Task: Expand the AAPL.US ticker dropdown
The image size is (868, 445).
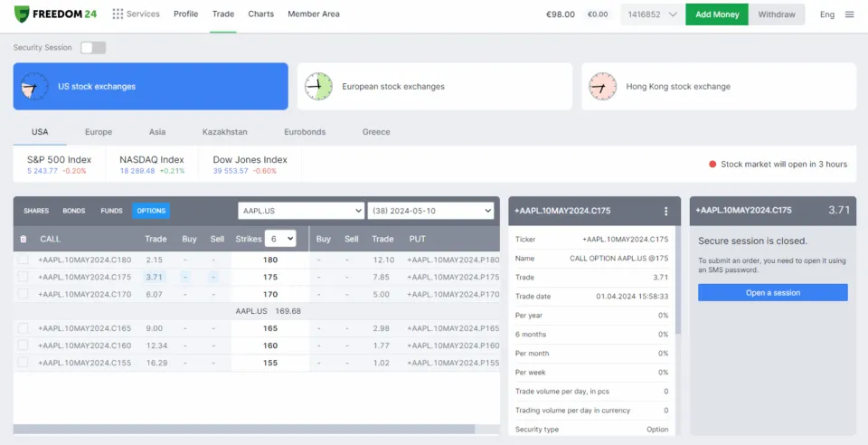Action: pos(300,211)
